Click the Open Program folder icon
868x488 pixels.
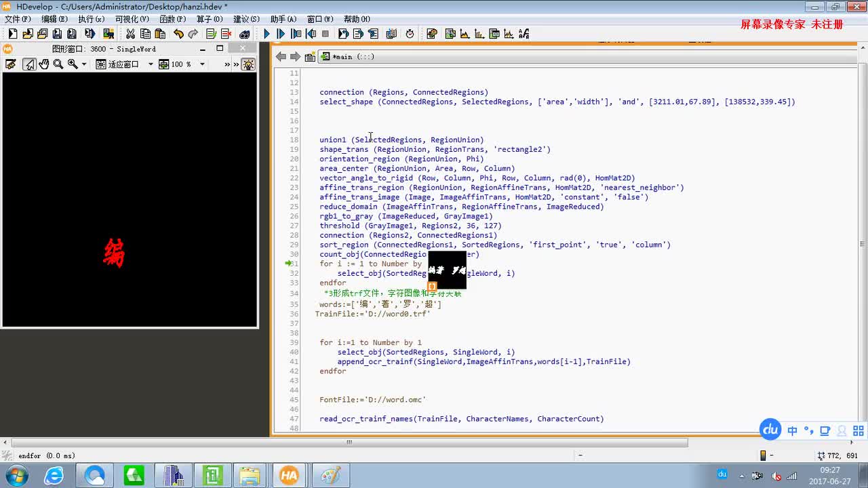pyautogui.click(x=28, y=34)
